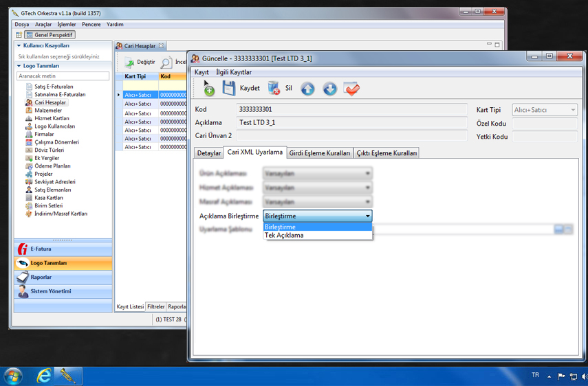
Task: Click the Değiştir button in Cari Hesaplar window
Action: click(140, 62)
